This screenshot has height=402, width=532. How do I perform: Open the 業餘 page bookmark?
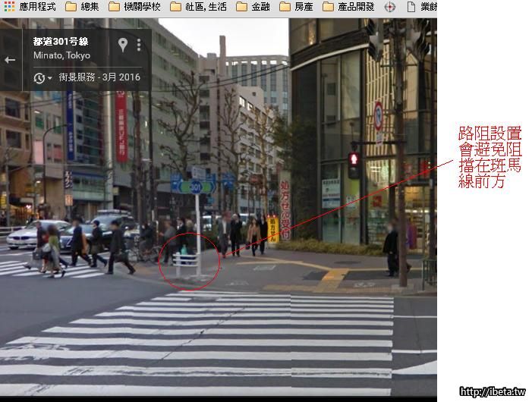point(421,7)
